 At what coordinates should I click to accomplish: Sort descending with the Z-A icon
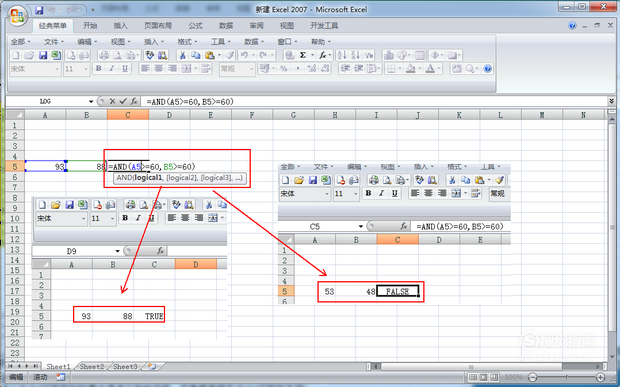[x=355, y=55]
